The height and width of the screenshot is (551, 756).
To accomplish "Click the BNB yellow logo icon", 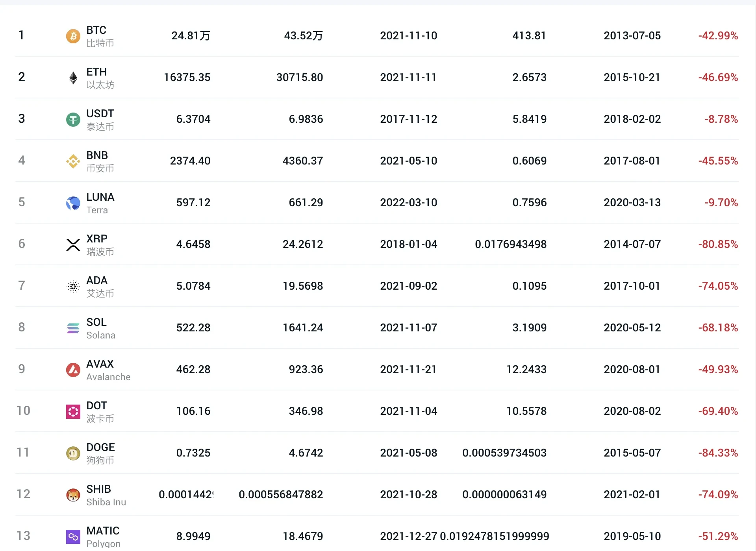I will point(73,161).
